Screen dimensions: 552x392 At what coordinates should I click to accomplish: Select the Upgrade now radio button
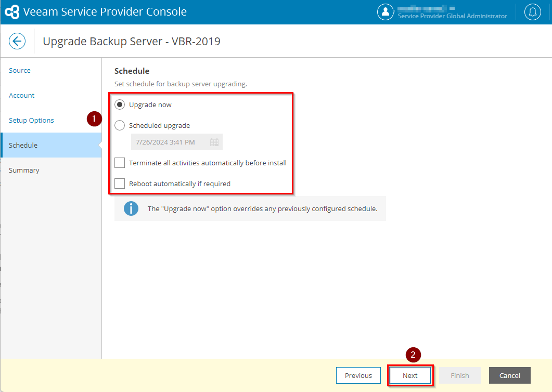(120, 104)
